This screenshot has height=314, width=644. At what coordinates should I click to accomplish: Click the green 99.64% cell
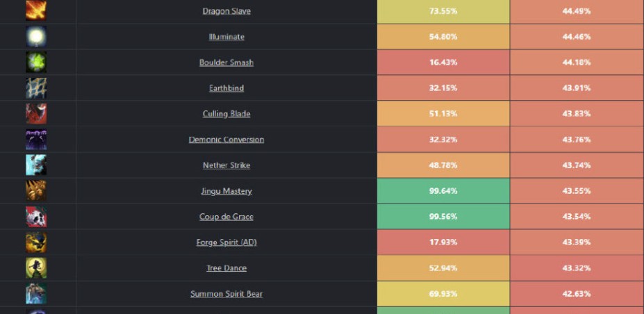tap(443, 191)
